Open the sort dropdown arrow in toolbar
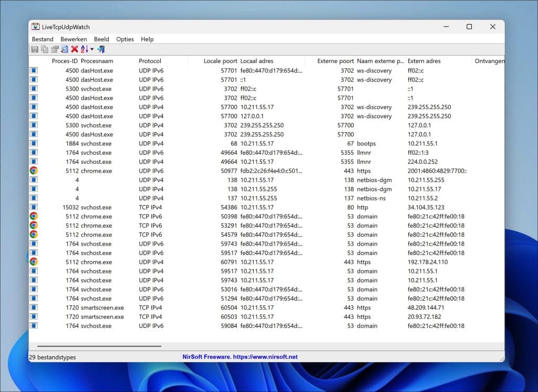 92,49
